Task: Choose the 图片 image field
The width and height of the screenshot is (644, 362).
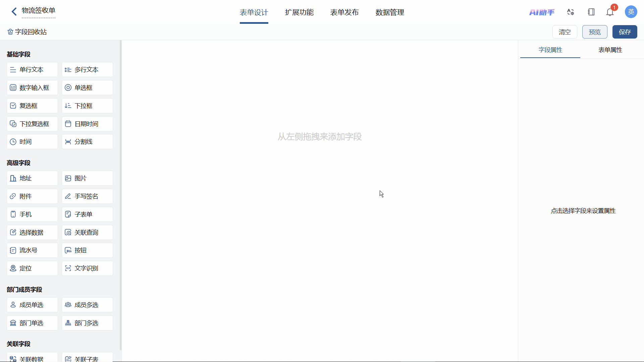Action: [x=87, y=178]
